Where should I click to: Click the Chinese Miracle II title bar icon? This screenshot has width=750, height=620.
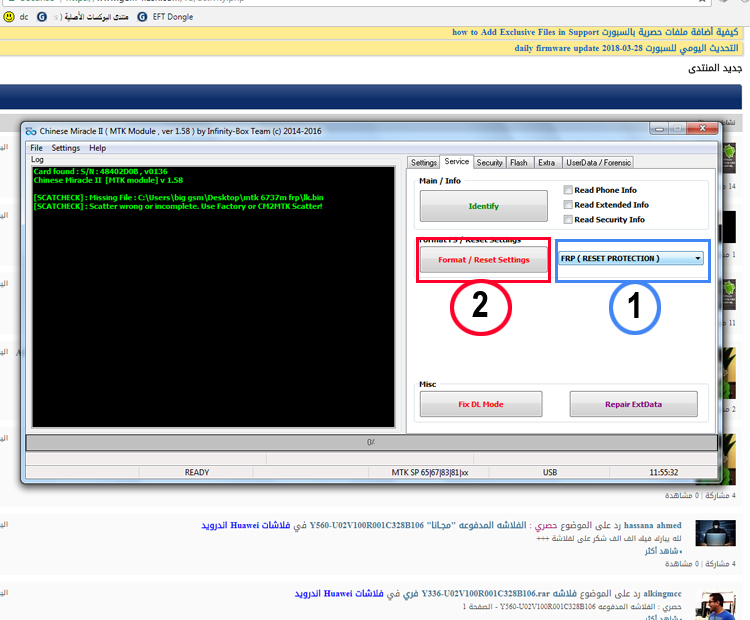tap(31, 131)
